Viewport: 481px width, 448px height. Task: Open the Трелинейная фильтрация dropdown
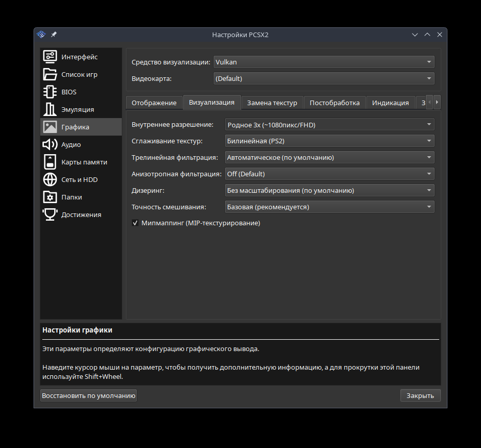[329, 158]
